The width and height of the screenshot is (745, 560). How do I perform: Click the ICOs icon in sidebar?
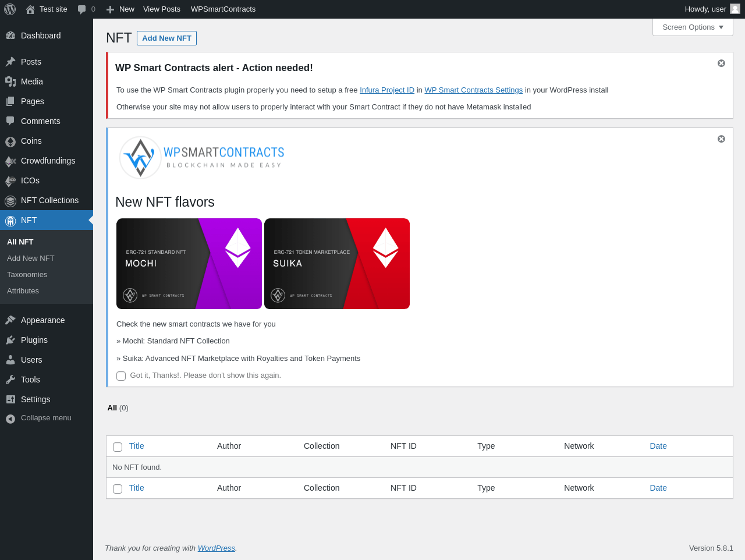[10, 181]
